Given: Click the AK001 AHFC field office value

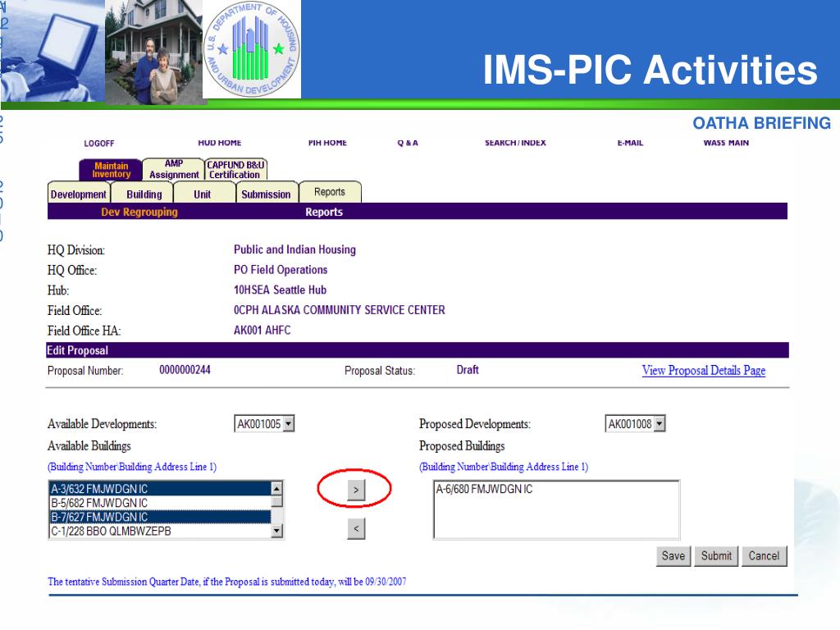Looking at the screenshot, I should (262, 330).
